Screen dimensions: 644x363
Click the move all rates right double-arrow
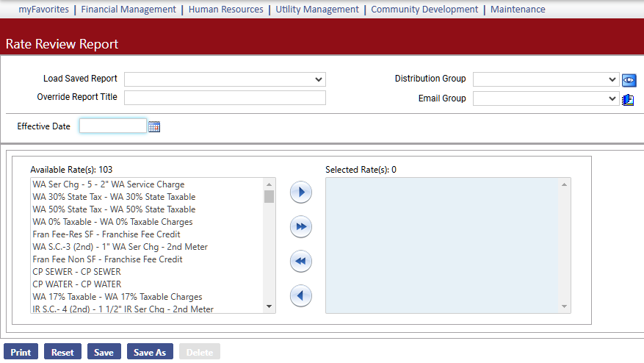click(x=301, y=227)
